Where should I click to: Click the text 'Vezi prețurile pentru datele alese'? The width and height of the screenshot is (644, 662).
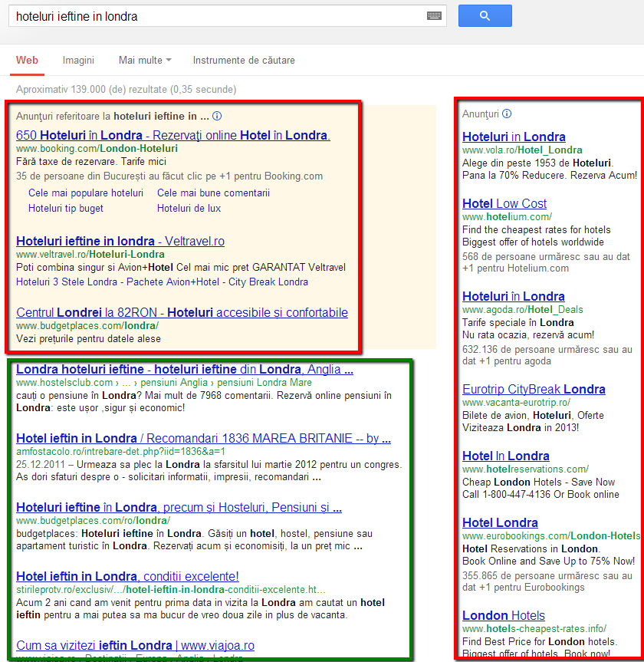89,338
